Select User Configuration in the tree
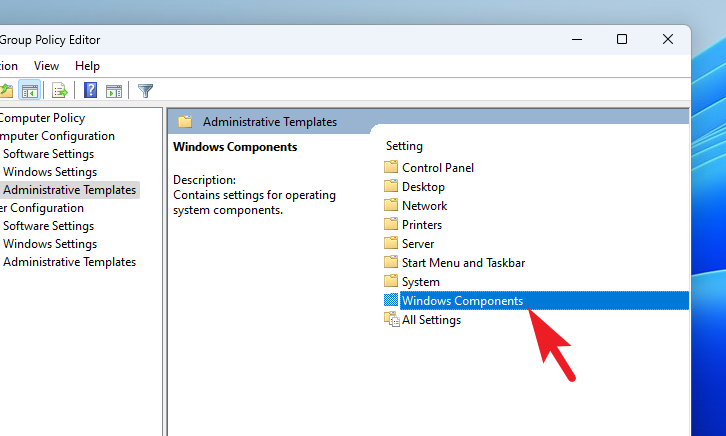Image resolution: width=726 pixels, height=436 pixels. pos(42,208)
